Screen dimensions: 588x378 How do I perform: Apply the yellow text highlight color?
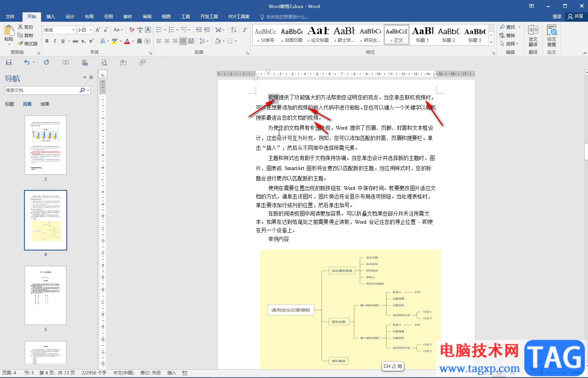pos(115,41)
